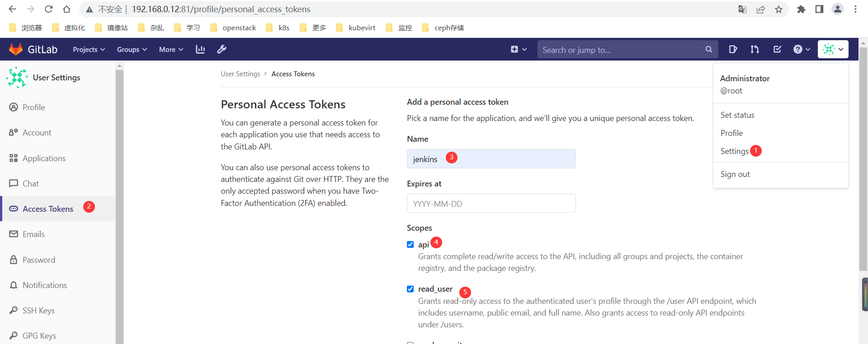
Task: Click Sign out in user menu
Action: pos(735,174)
